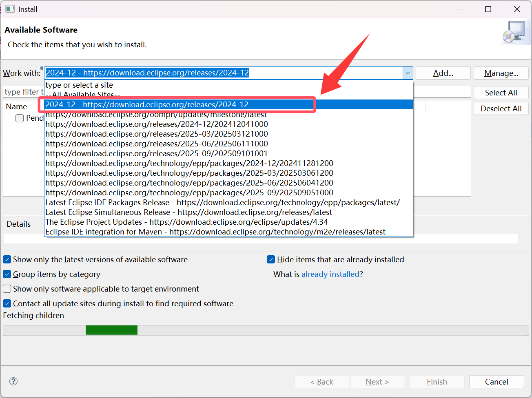This screenshot has width=532, height=398.
Task: Choose releases/2025-09/202509101001 site
Action: (228, 153)
